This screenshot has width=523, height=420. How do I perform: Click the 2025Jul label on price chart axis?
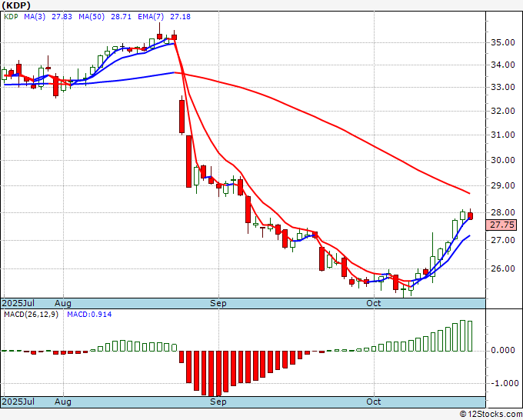18,303
